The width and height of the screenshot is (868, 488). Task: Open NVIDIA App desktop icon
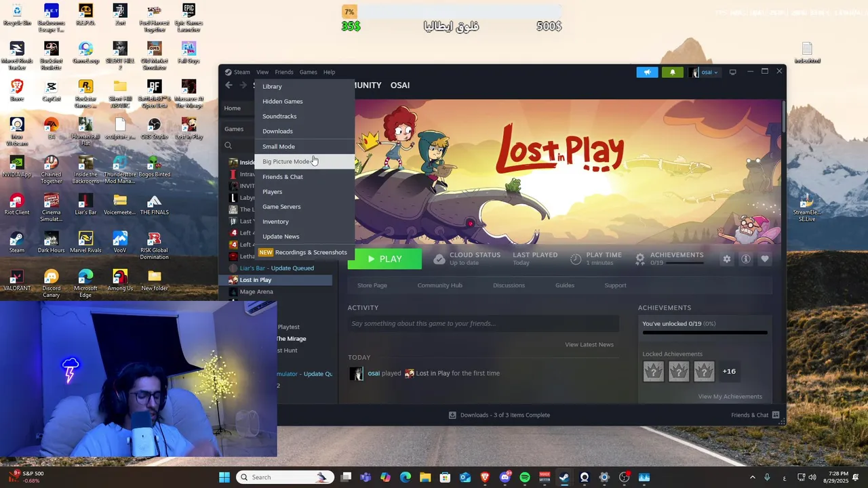17,167
